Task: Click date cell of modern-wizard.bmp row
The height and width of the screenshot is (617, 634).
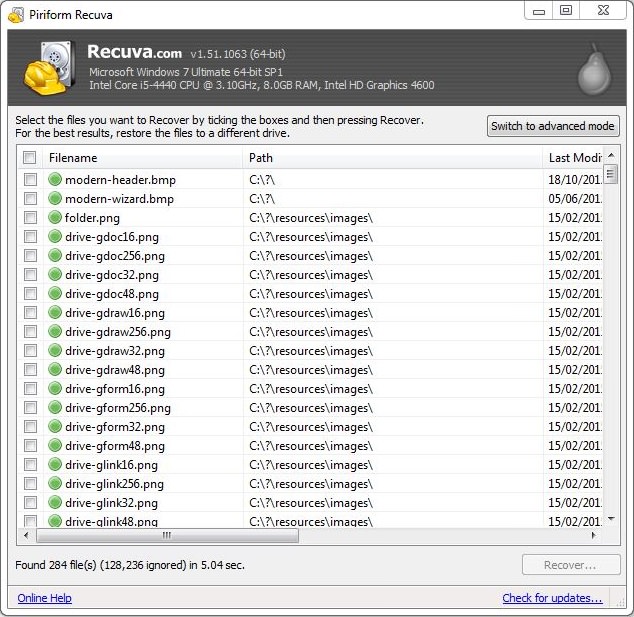Action: tap(573, 199)
